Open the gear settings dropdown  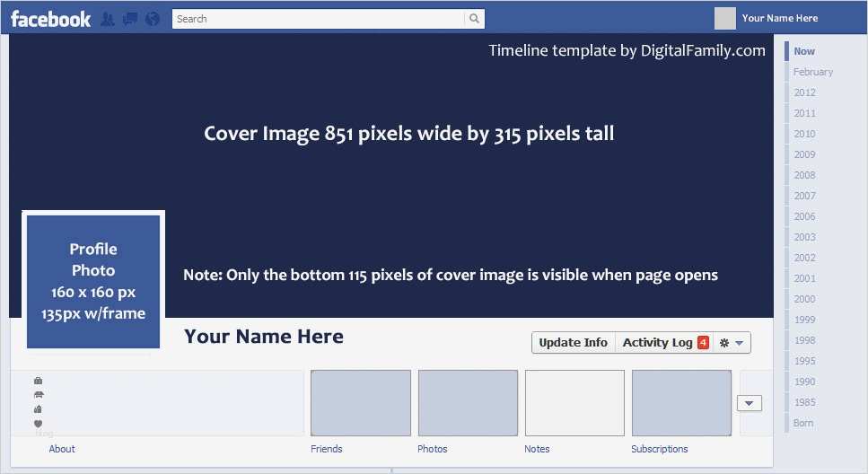point(732,343)
